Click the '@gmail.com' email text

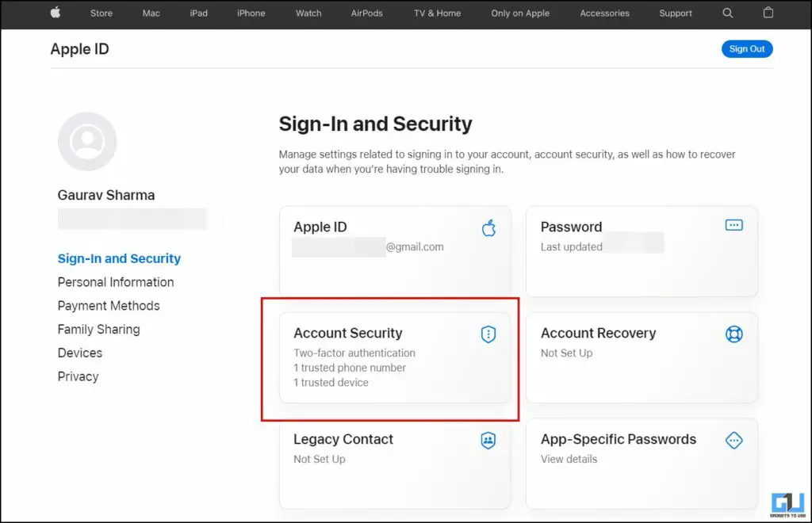[x=415, y=247]
